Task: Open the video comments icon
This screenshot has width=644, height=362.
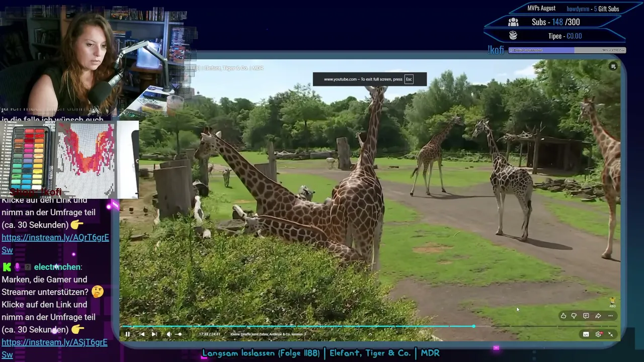Action: point(586,316)
